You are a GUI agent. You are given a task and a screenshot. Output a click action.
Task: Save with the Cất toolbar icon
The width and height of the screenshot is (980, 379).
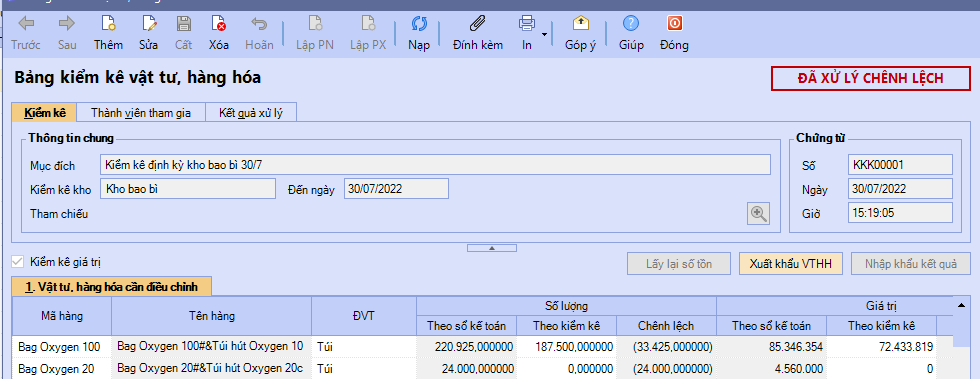coord(184,34)
